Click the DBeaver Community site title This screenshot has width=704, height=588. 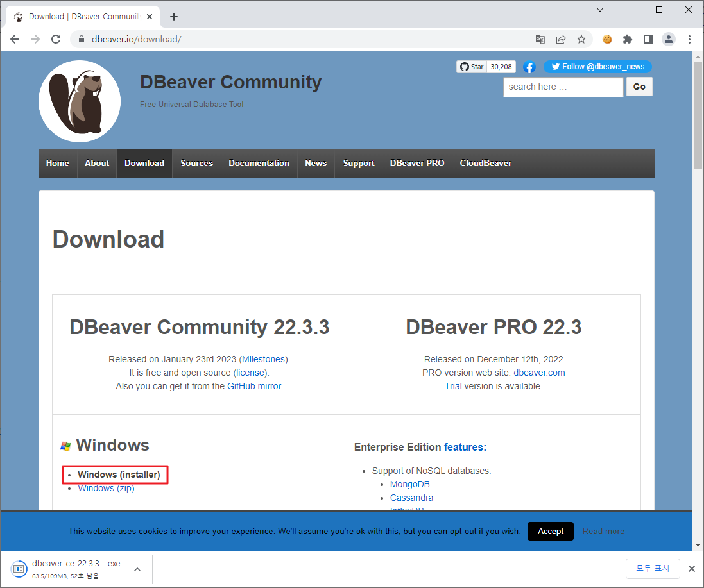231,83
